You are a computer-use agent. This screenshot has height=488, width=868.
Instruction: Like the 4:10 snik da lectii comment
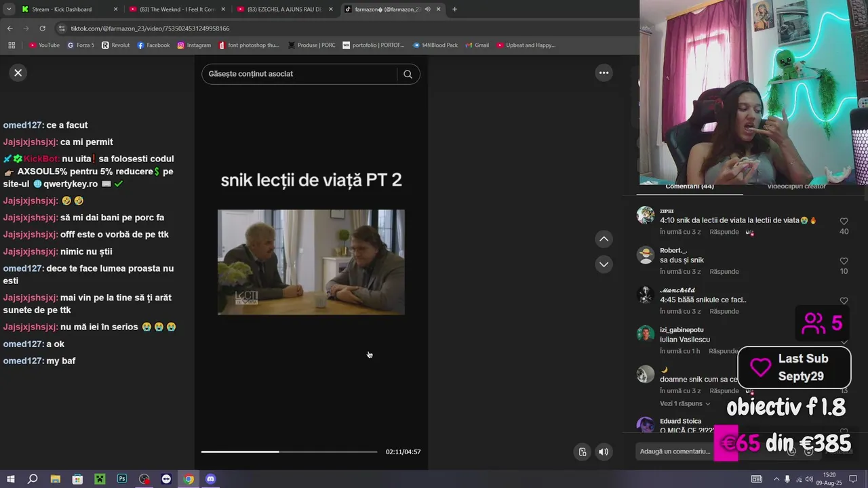click(x=844, y=222)
